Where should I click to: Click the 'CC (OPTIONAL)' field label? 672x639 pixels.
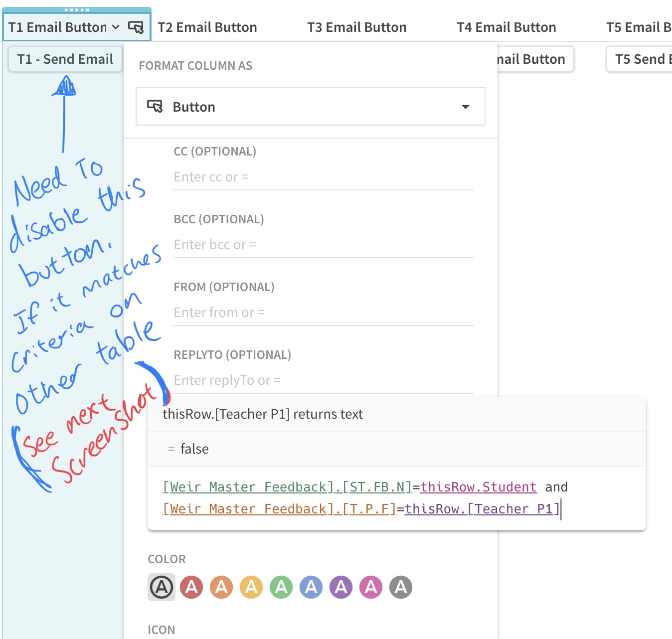pyautogui.click(x=215, y=152)
